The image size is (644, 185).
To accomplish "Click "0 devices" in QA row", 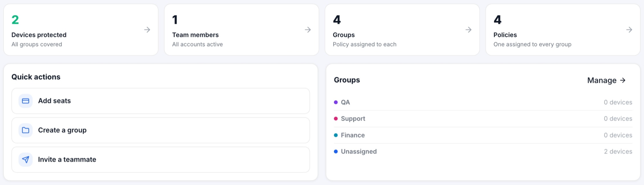I will pos(618,102).
